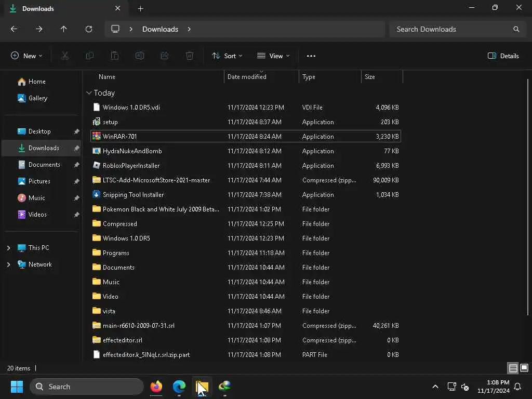532x399 pixels.
Task: Open Pictures in navigation pane
Action: pyautogui.click(x=39, y=181)
